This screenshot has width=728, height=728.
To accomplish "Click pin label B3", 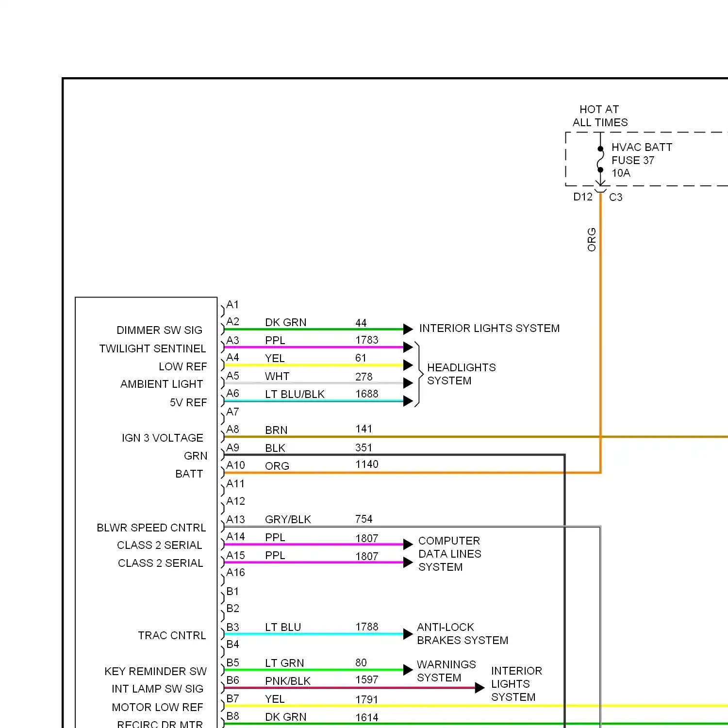I will click(232, 627).
